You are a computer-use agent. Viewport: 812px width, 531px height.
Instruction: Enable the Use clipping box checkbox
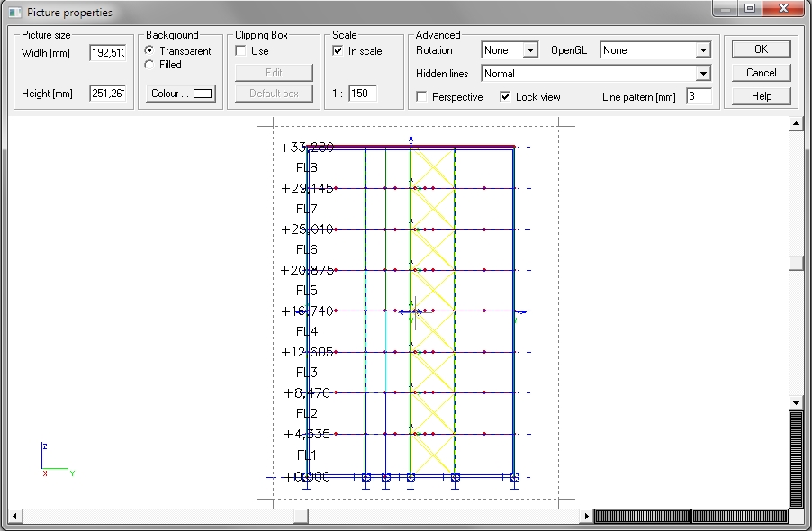(x=240, y=51)
